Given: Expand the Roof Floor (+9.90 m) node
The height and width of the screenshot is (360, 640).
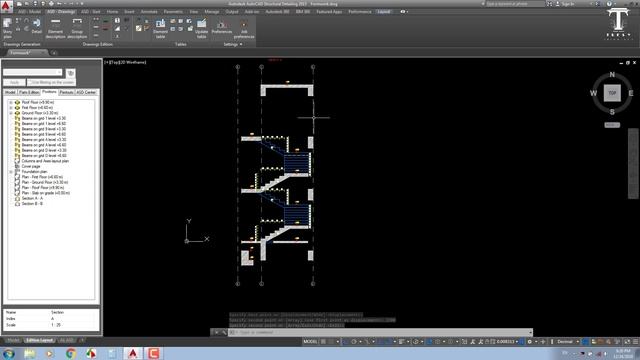Looking at the screenshot, I should 11,102.
